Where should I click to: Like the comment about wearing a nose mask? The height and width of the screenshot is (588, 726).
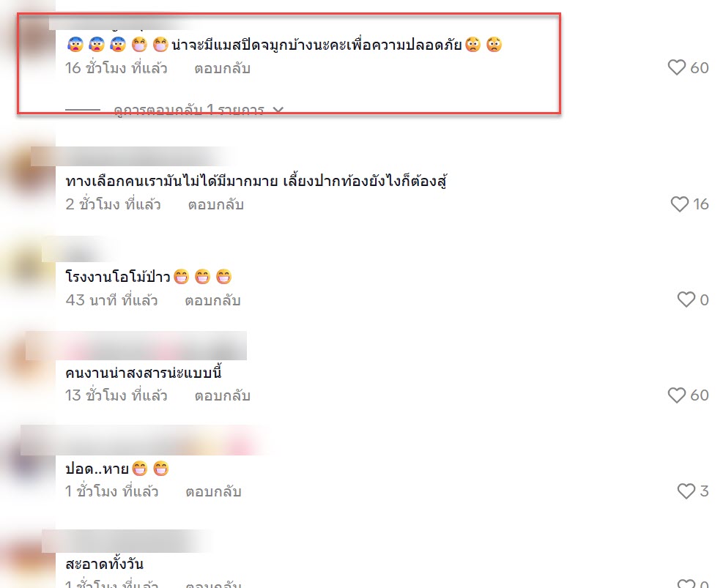tap(676, 67)
